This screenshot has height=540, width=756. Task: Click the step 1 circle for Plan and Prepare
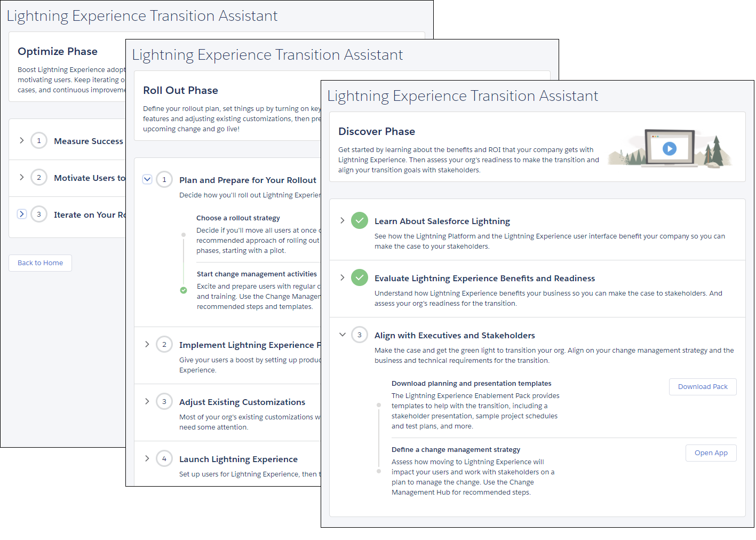click(164, 179)
